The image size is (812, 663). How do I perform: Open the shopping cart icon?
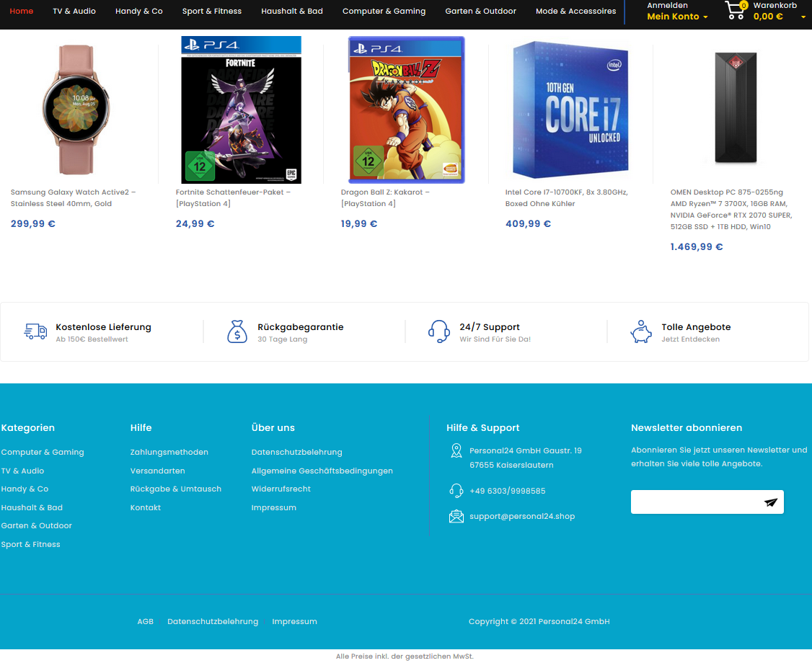(734, 10)
